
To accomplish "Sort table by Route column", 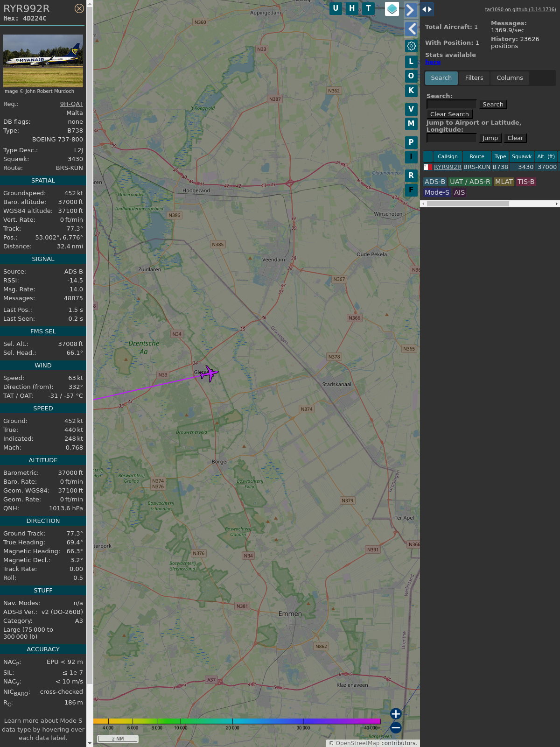I will click(x=477, y=157).
